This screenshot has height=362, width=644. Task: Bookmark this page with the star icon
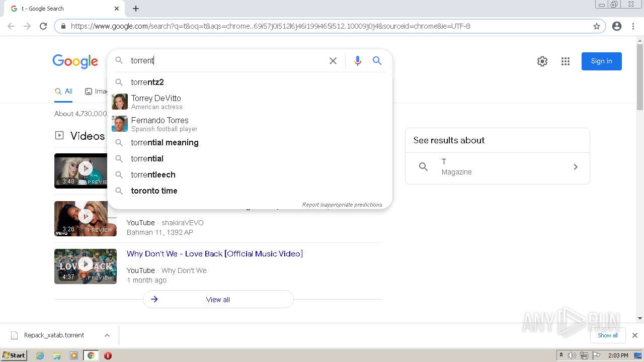click(x=597, y=26)
